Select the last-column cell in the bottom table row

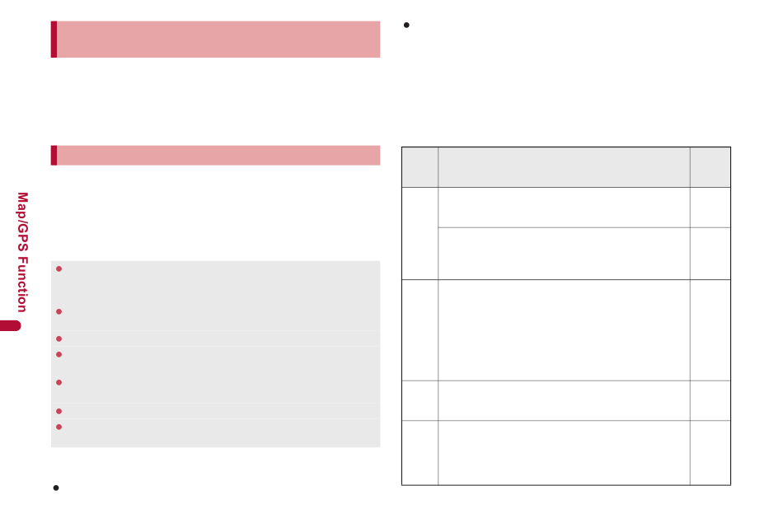(710, 453)
